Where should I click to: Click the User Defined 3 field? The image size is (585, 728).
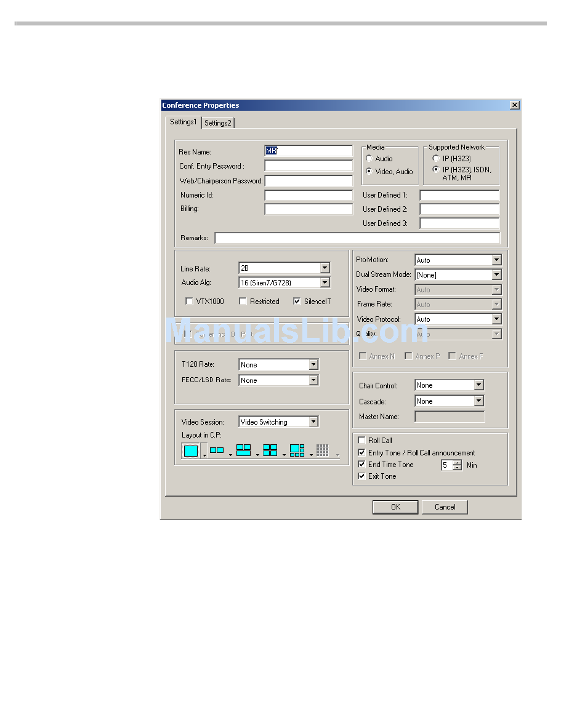pos(459,223)
